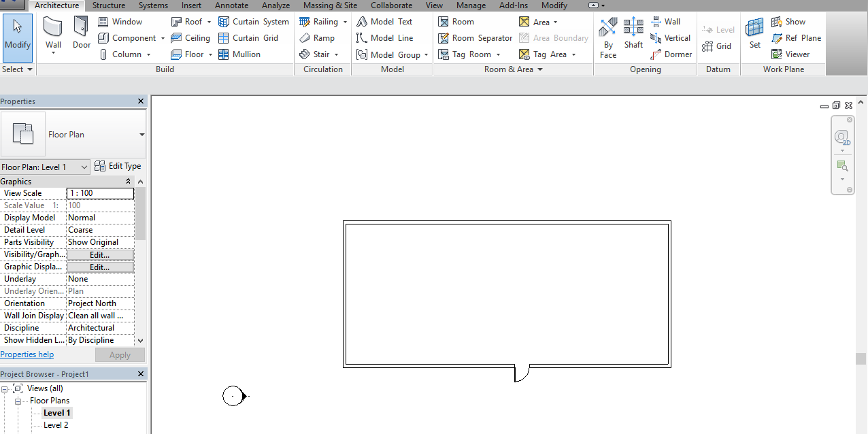Start the Railing tool
868x434 pixels.
pyautogui.click(x=319, y=22)
